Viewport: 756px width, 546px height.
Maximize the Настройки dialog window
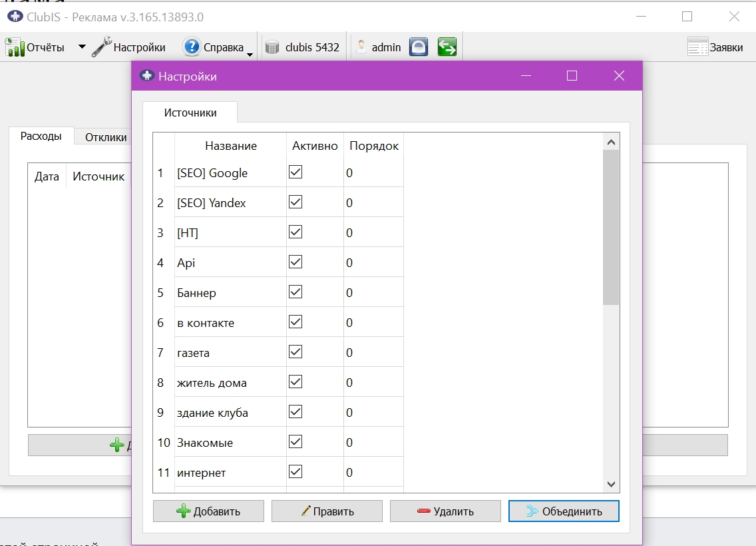point(572,76)
